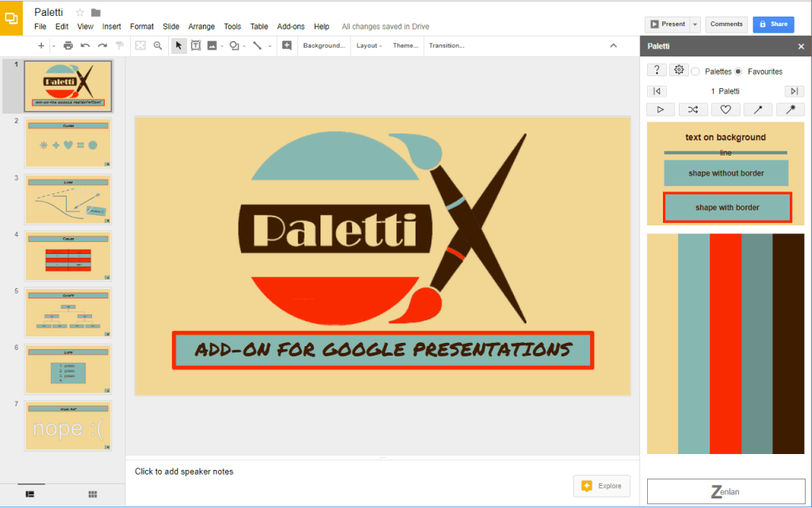812x508 pixels.
Task: Open Paletti settings with the gear icon
Action: pyautogui.click(x=680, y=70)
